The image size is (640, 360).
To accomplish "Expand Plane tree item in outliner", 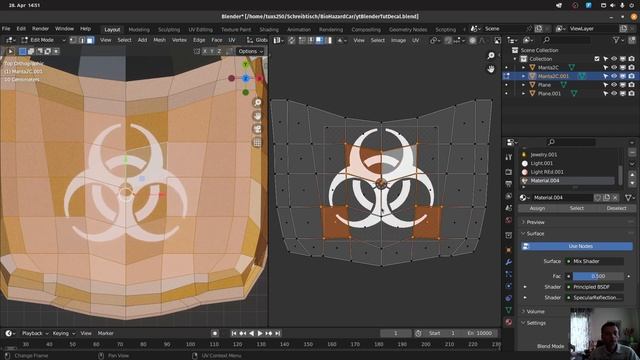I will 524,85.
